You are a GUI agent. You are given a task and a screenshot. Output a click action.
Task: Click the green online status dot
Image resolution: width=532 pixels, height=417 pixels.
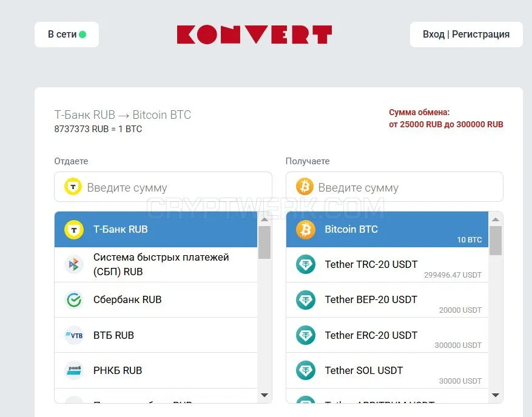pos(82,34)
